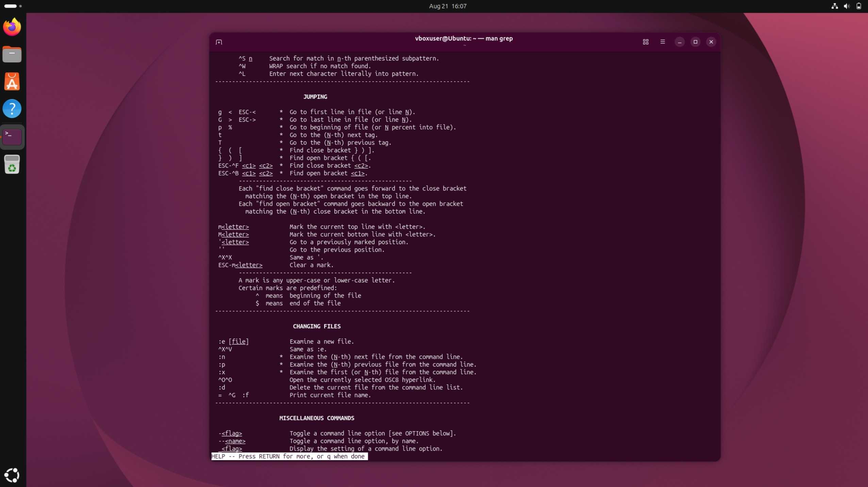Open the Trash from the dock

coord(12,165)
